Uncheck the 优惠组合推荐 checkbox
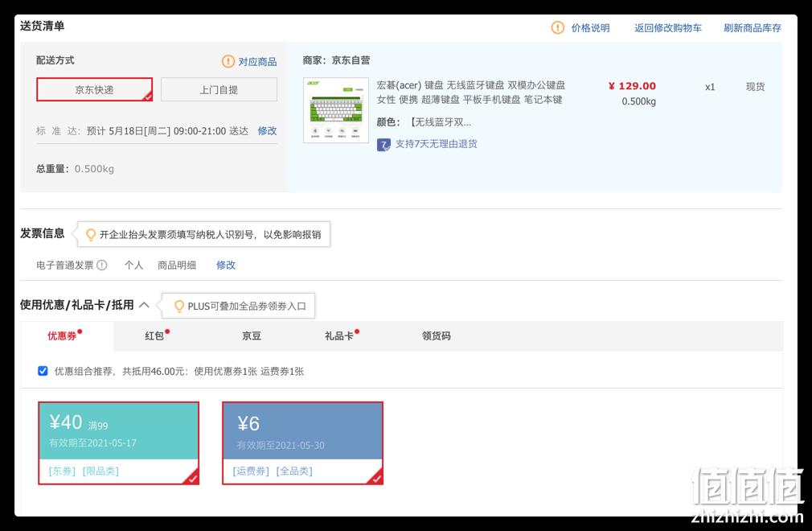812x531 pixels. 43,371
